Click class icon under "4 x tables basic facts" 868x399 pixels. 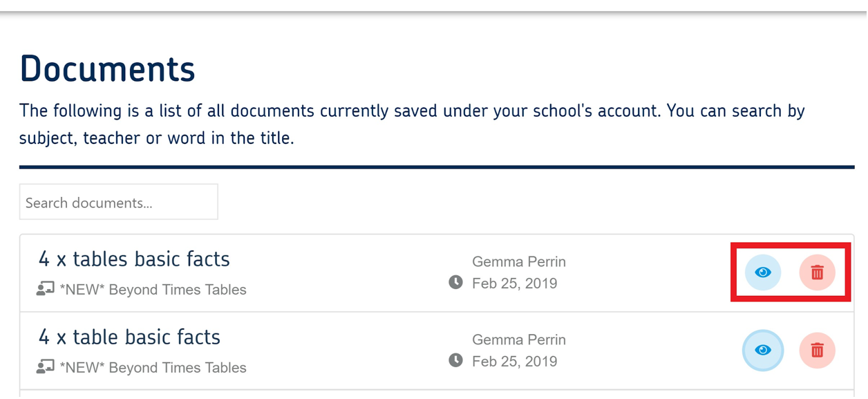click(46, 289)
